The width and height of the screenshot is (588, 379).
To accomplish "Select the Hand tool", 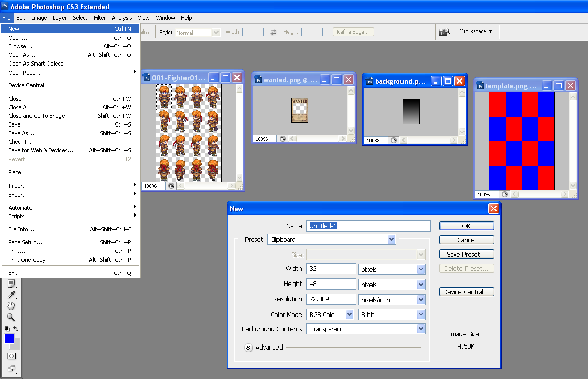I will tap(11, 306).
